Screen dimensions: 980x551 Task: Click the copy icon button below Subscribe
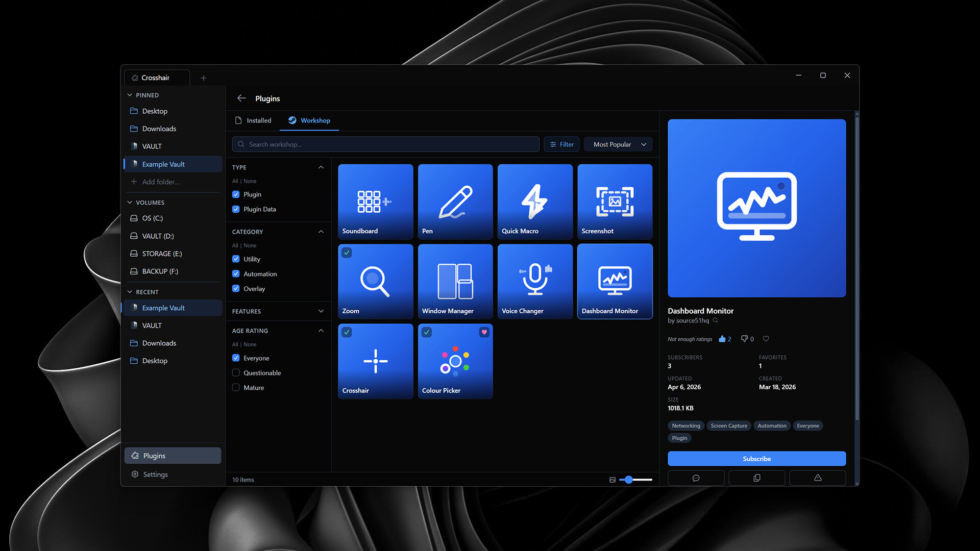pos(756,478)
